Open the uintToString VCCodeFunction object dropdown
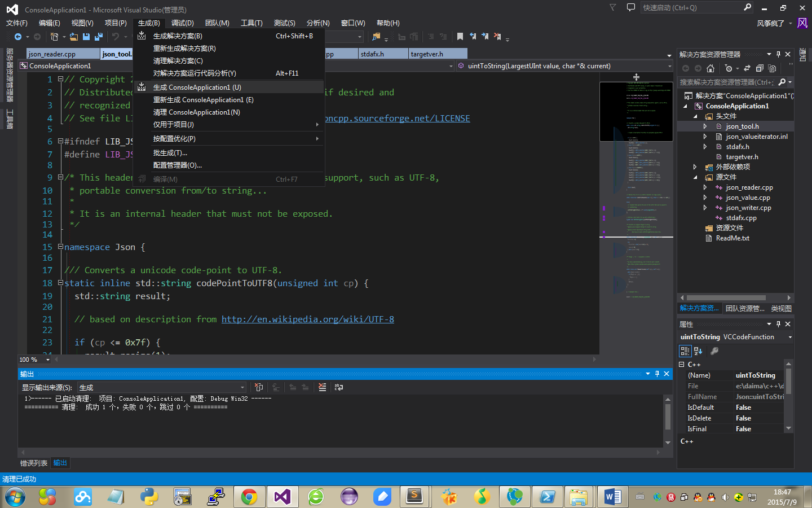 tap(735, 337)
